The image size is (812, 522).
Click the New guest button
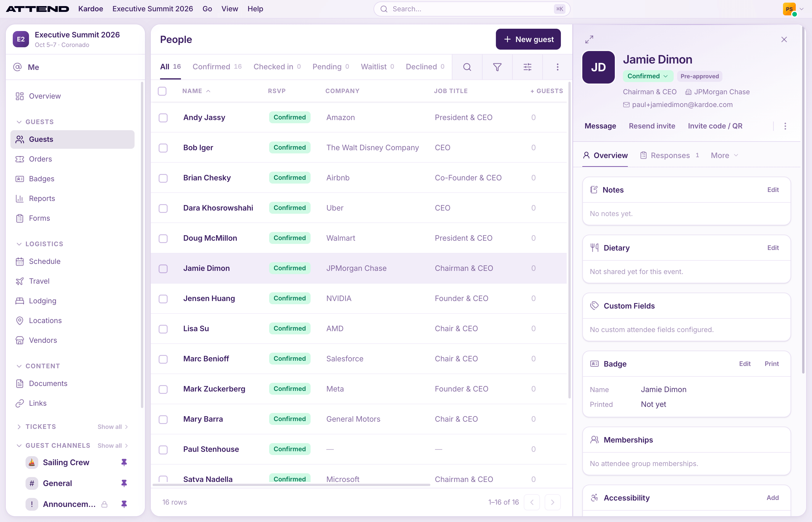[x=528, y=39]
